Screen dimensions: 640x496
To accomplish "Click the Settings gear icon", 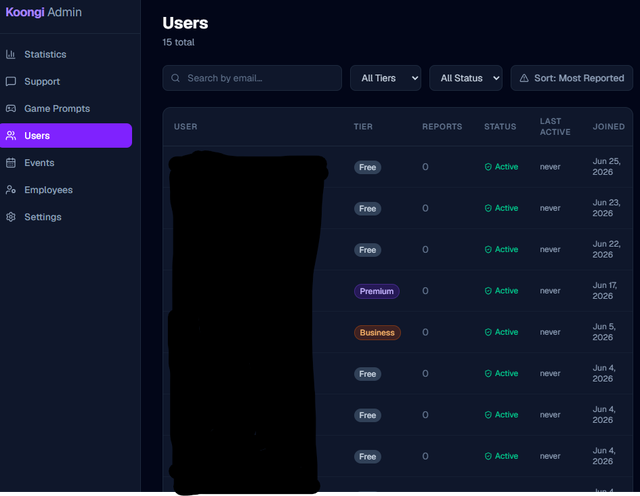I will click(11, 217).
